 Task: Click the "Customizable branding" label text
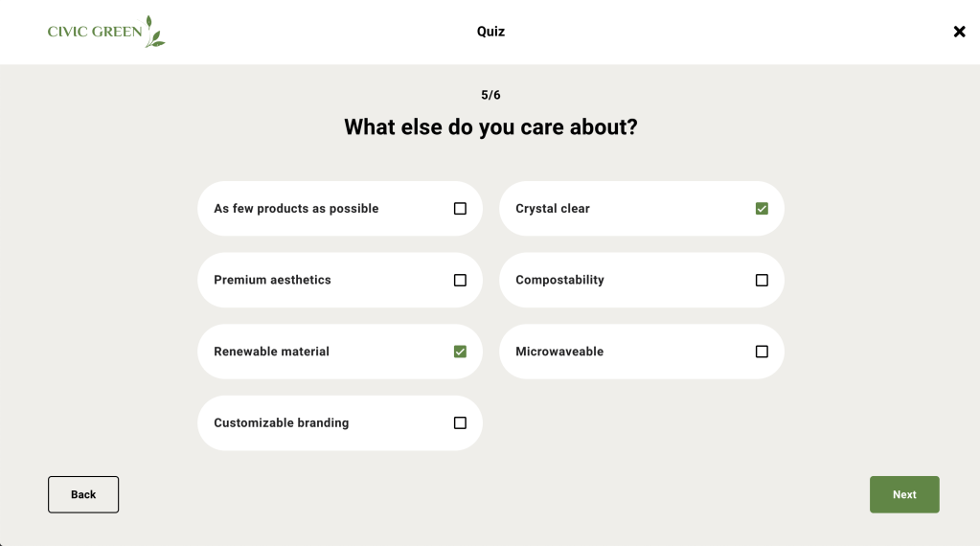pos(281,423)
